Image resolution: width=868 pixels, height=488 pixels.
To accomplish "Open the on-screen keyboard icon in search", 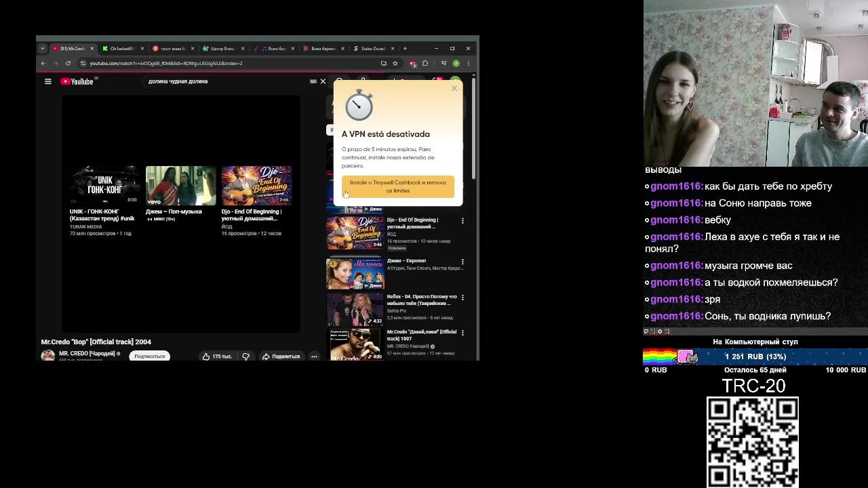I will pos(313,81).
